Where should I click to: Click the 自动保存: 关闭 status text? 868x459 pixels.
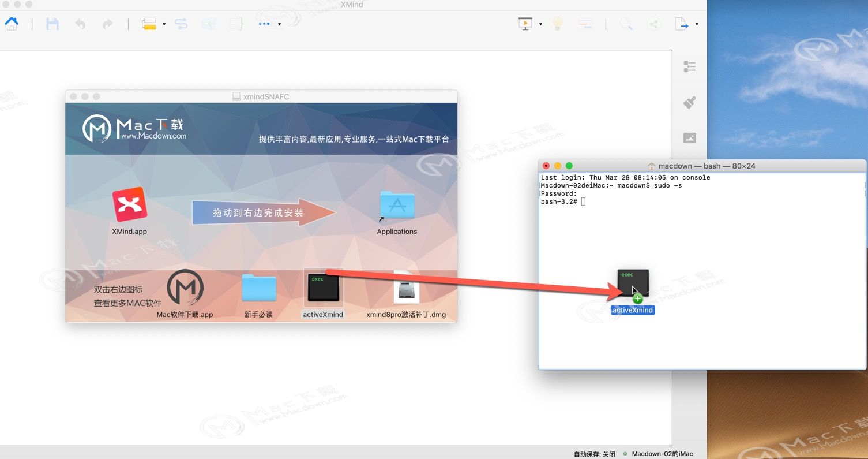click(x=594, y=454)
